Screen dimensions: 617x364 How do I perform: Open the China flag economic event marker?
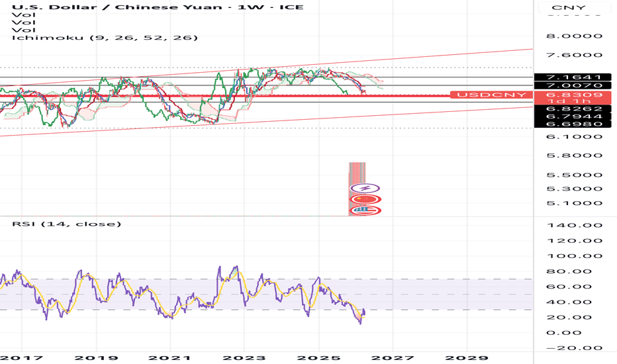pyautogui.click(x=365, y=199)
